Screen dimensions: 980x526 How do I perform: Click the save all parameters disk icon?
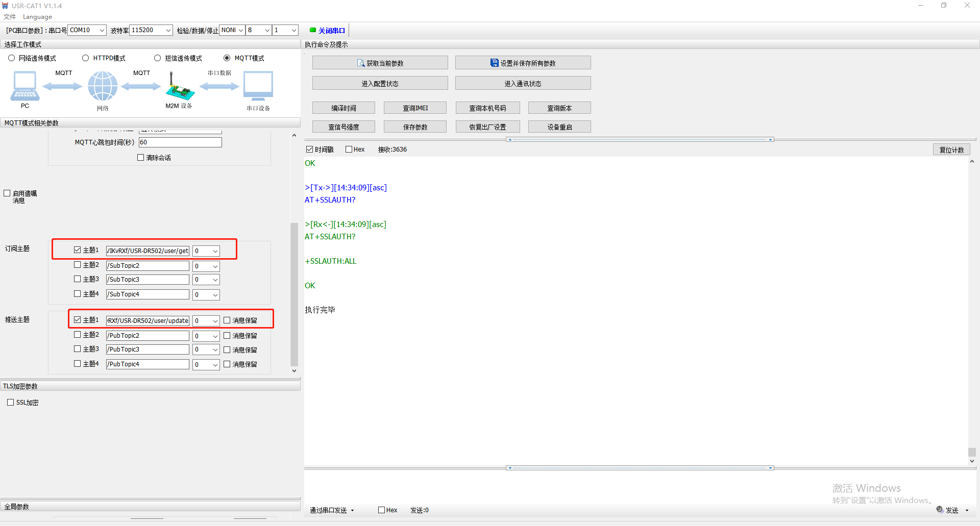(x=494, y=63)
